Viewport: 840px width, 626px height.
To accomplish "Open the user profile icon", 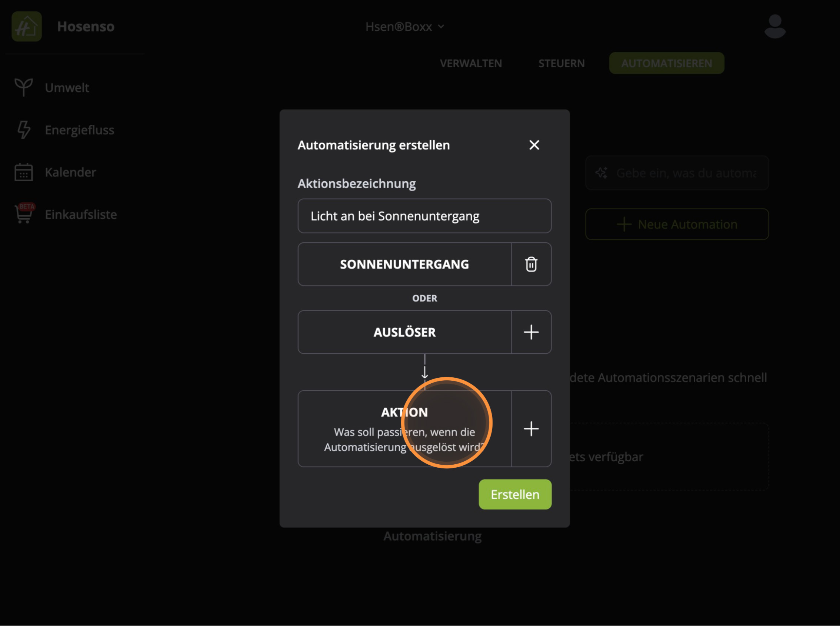I will click(x=775, y=26).
